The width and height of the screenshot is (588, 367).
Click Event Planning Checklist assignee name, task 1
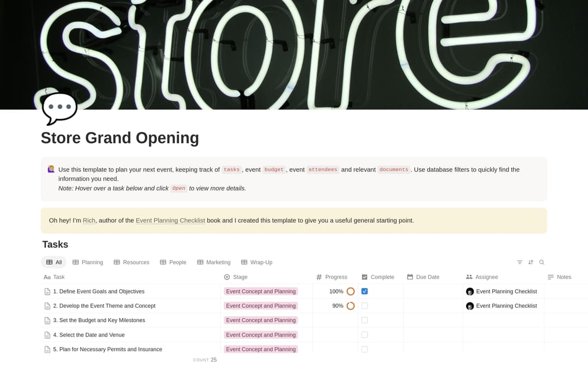(507, 291)
